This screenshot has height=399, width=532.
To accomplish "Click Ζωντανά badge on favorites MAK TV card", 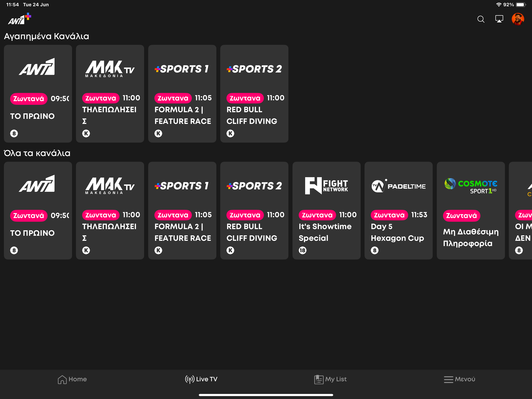I will [101, 98].
